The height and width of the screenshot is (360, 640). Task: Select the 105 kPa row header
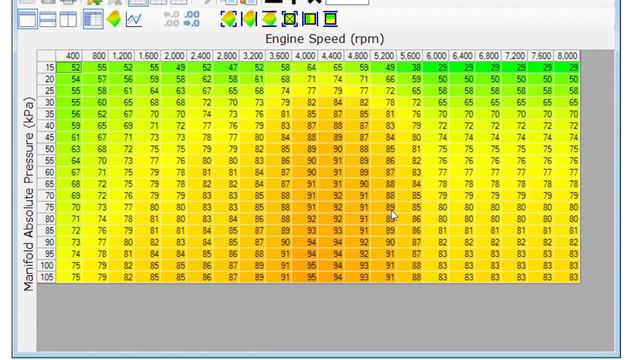(46, 277)
